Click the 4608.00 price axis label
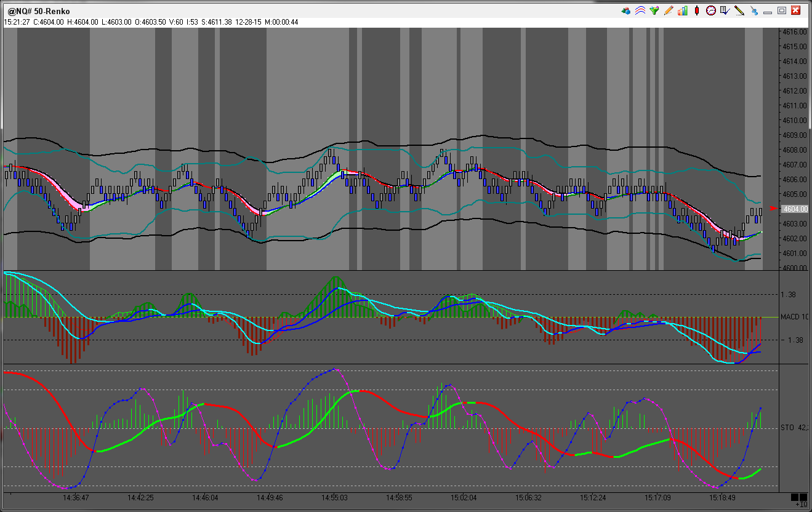This screenshot has width=812, height=512. pos(795,150)
